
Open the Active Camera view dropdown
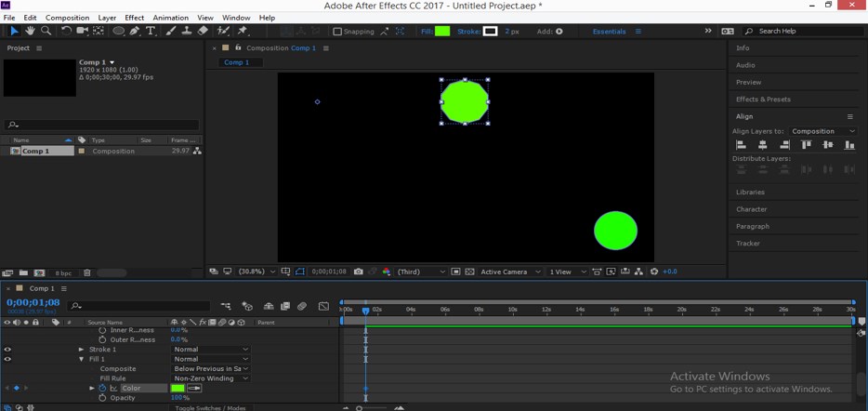pos(510,272)
